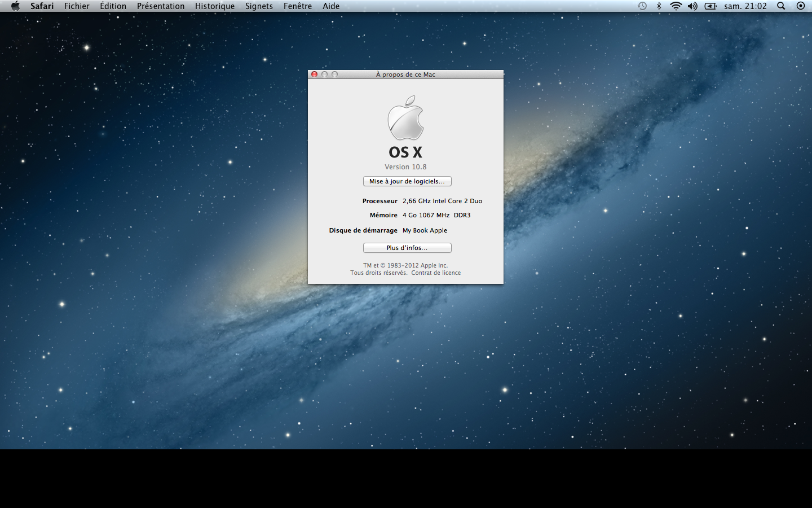Open the Spotlight search icon
The height and width of the screenshot is (508, 812).
pos(780,6)
